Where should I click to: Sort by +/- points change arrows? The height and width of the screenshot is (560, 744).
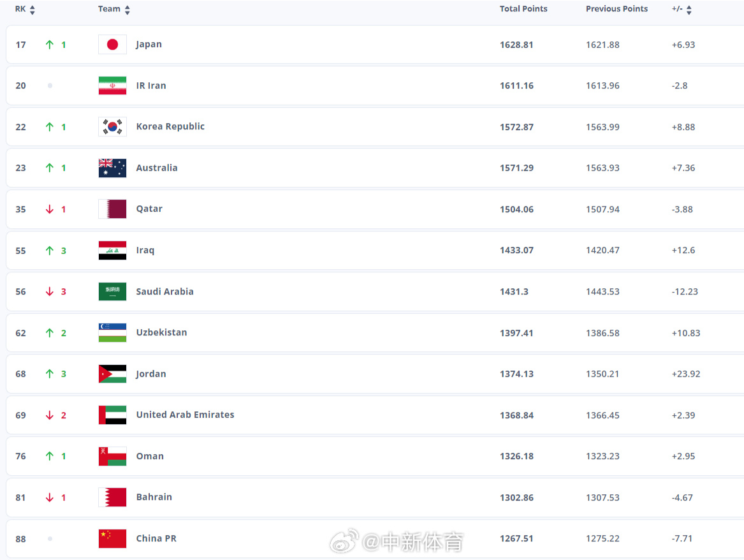689,10
